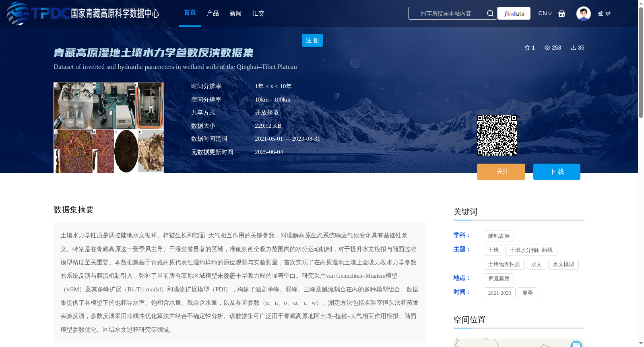This screenshot has width=644, height=347.
Task: Click the 空间位置 heading
Action: (469, 320)
